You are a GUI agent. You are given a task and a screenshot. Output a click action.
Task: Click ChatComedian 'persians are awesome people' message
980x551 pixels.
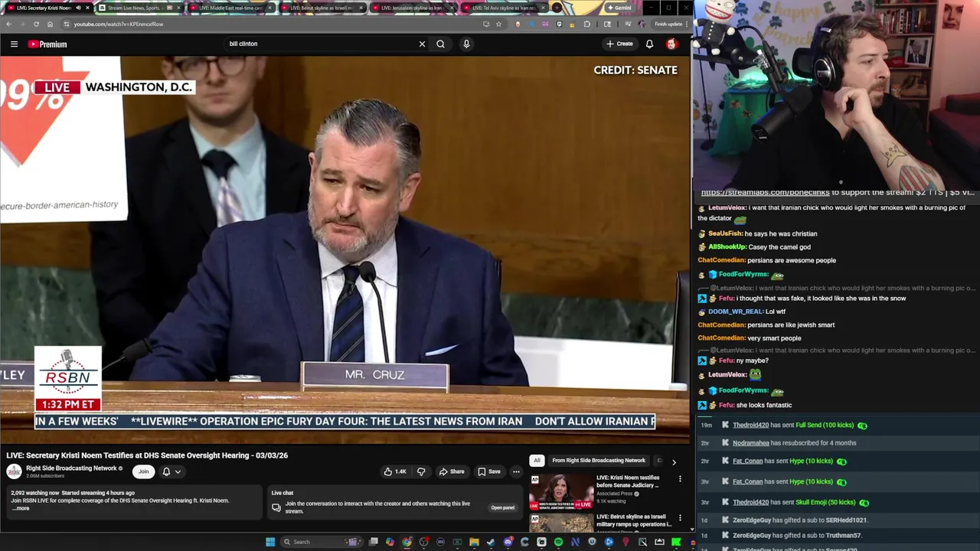pyautogui.click(x=766, y=260)
